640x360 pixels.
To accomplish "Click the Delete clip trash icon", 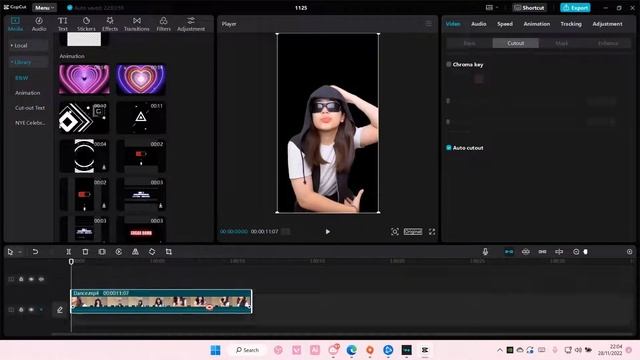I will click(85, 252).
